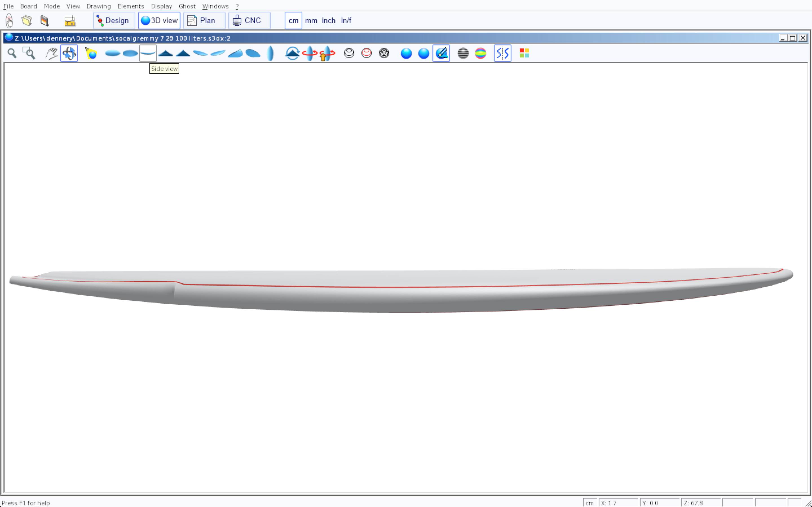Select the 3D rotate tool
812x507 pixels.
[x=69, y=53]
